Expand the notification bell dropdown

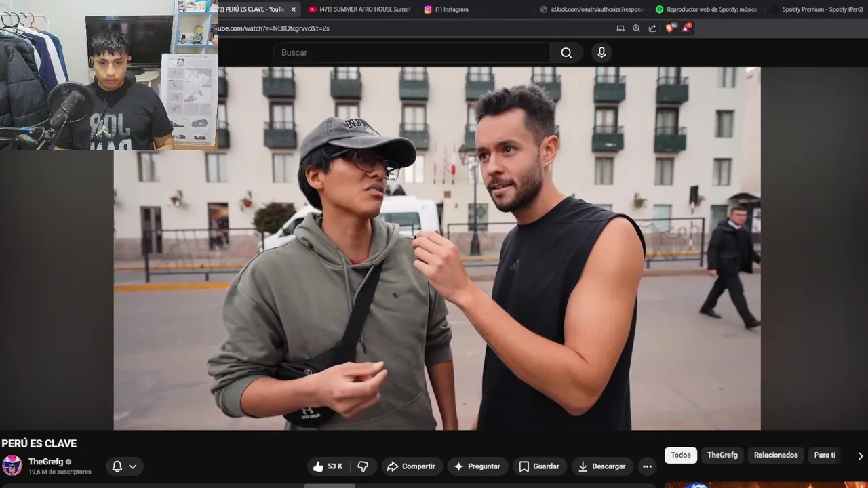click(124, 466)
